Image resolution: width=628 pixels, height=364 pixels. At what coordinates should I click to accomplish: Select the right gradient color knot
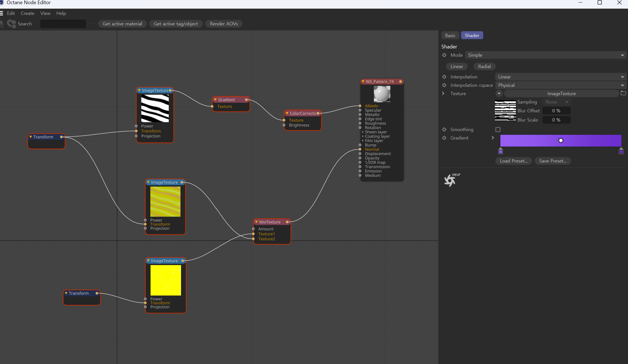(x=621, y=151)
